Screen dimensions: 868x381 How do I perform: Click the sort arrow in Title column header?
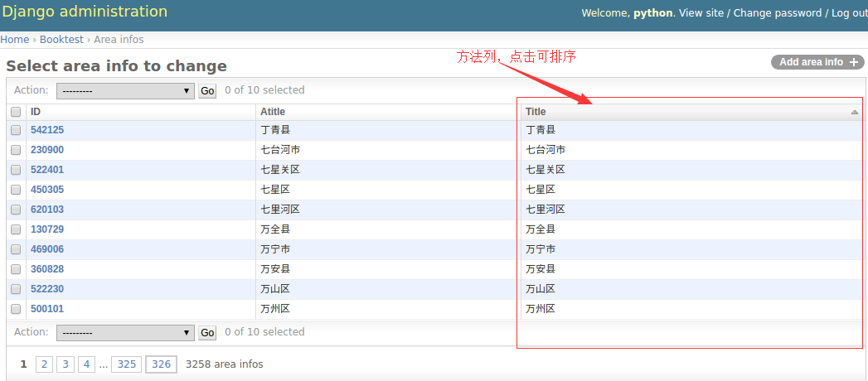[854, 112]
